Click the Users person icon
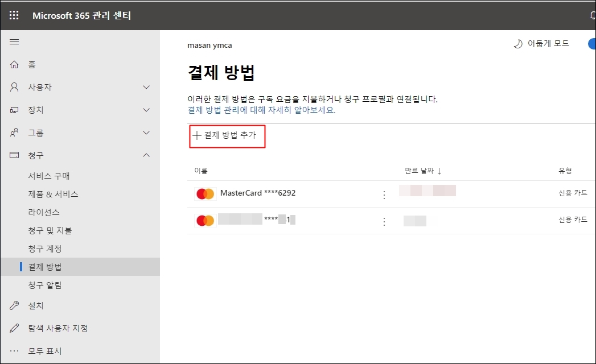This screenshot has width=596, height=364. 14,87
